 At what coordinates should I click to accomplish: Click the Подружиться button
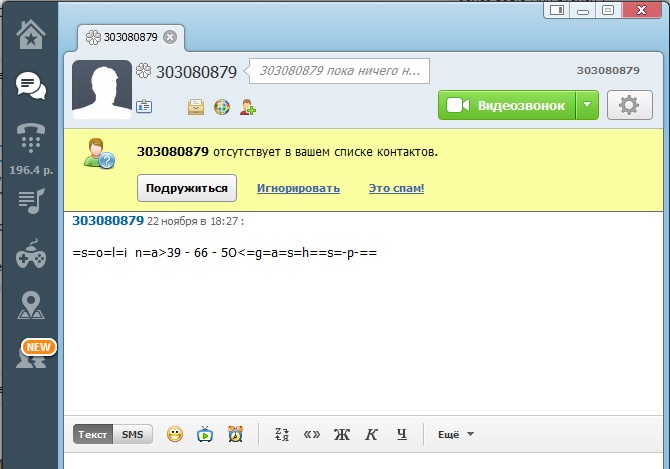(x=187, y=188)
